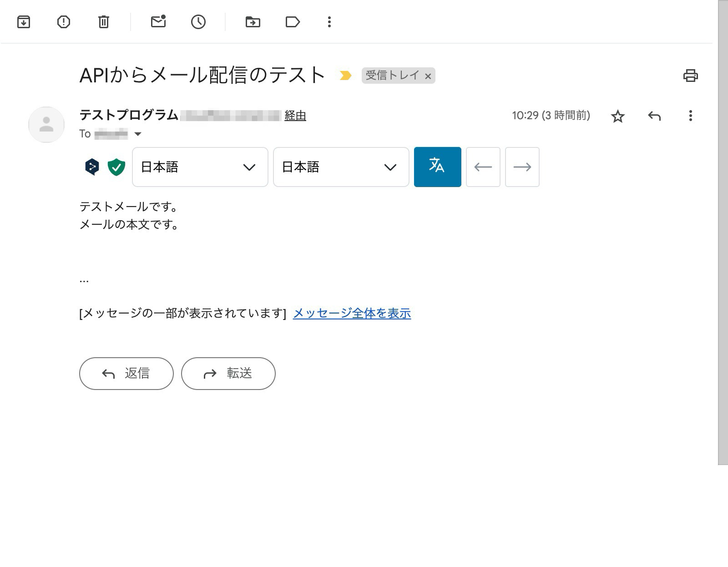Click the 返信 button

(126, 373)
